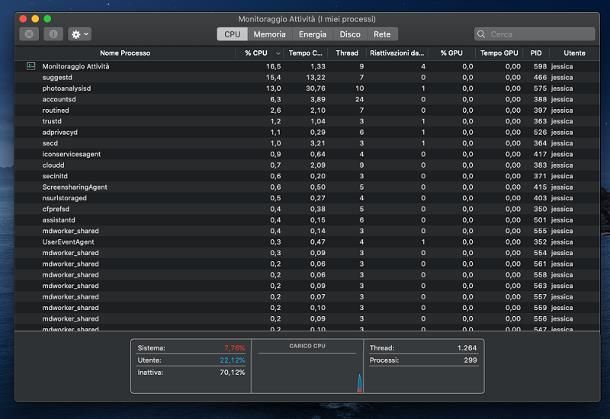Select the Disco tab
This screenshot has height=419, width=610.
click(350, 34)
